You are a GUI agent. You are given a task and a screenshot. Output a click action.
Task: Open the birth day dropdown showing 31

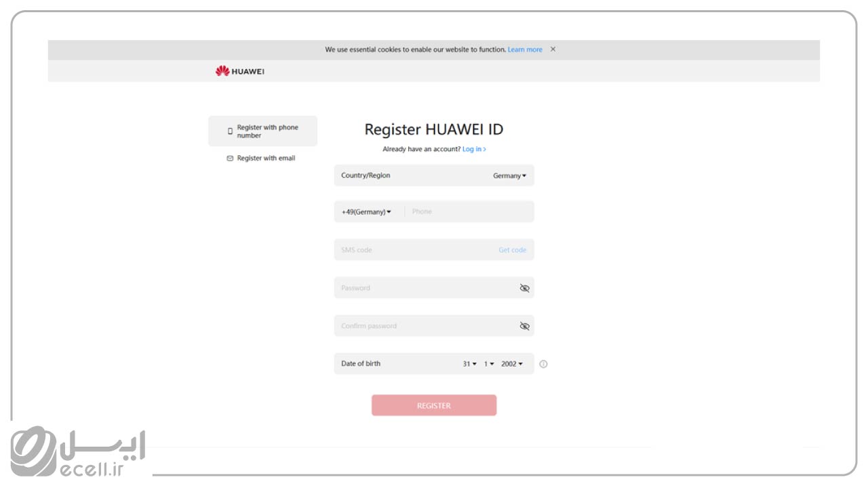tap(470, 364)
